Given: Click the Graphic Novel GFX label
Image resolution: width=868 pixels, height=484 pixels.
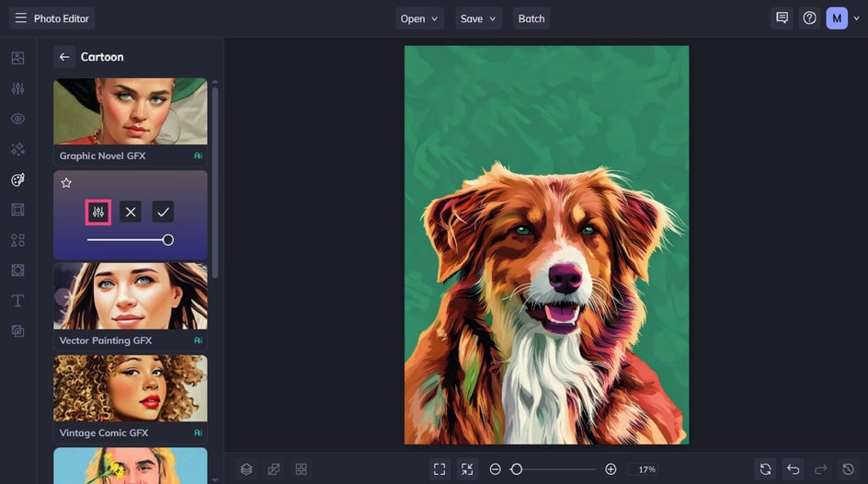Looking at the screenshot, I should (102, 156).
